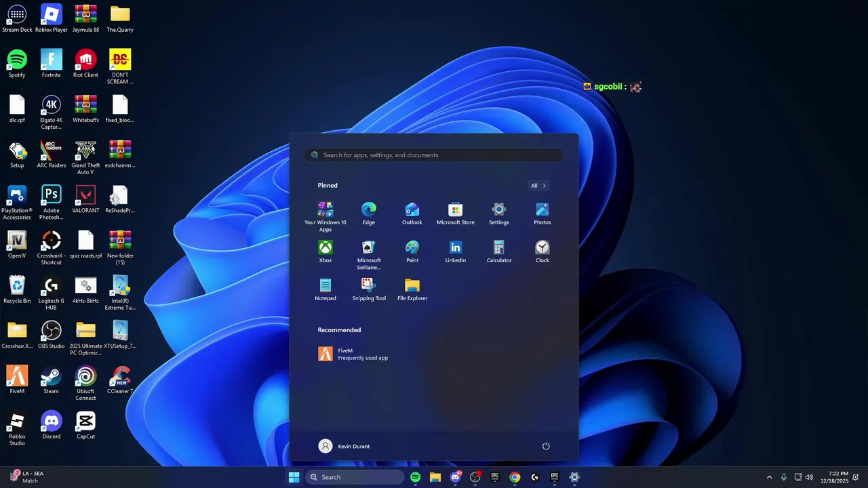Open Settings from the pinned apps
Viewport: 868px width, 488px height.
click(498, 213)
